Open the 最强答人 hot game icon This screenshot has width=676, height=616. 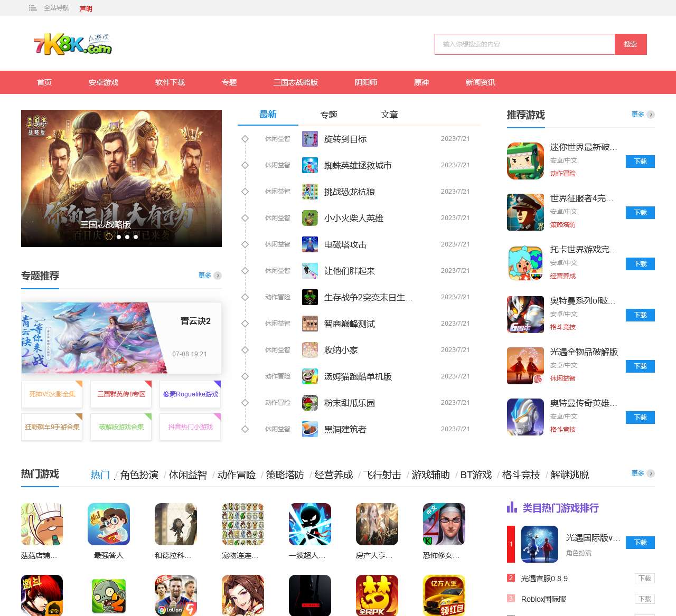109,524
